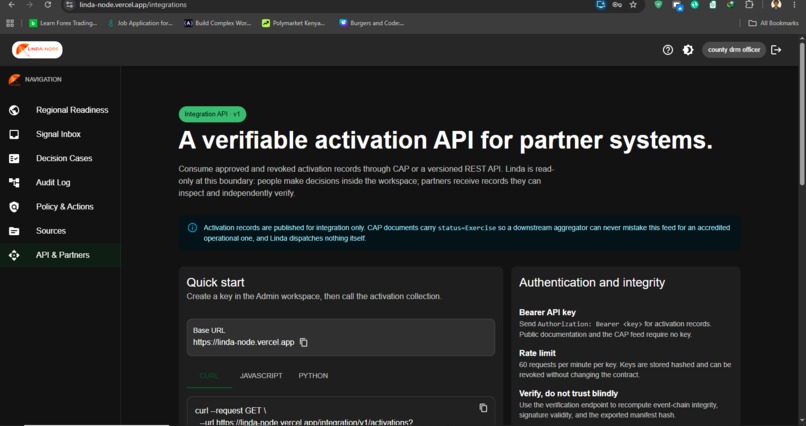The width and height of the screenshot is (806, 426).
Task: Open the bookmarks bar apps grid icon
Action: (x=10, y=23)
